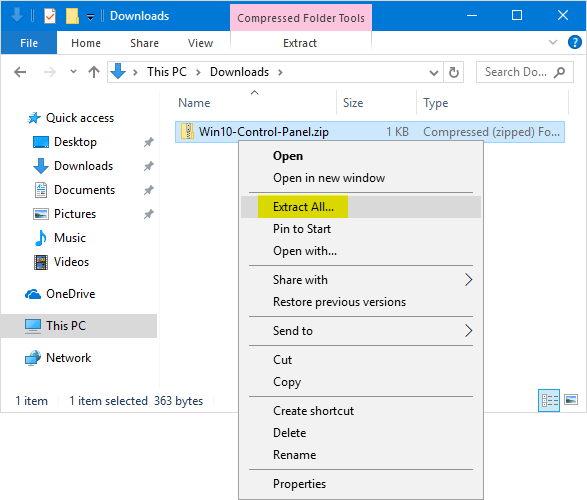
Task: Choose Cut from the context menu
Action: point(361,360)
